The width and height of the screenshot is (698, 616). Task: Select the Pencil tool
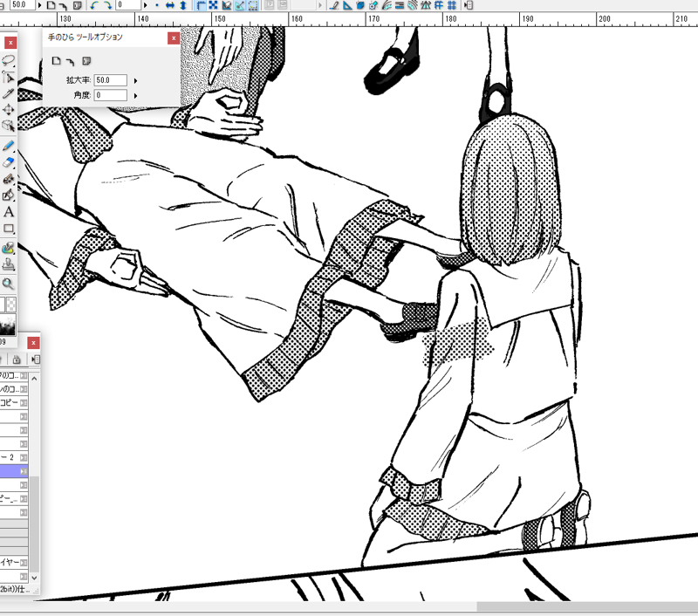pyautogui.click(x=8, y=146)
